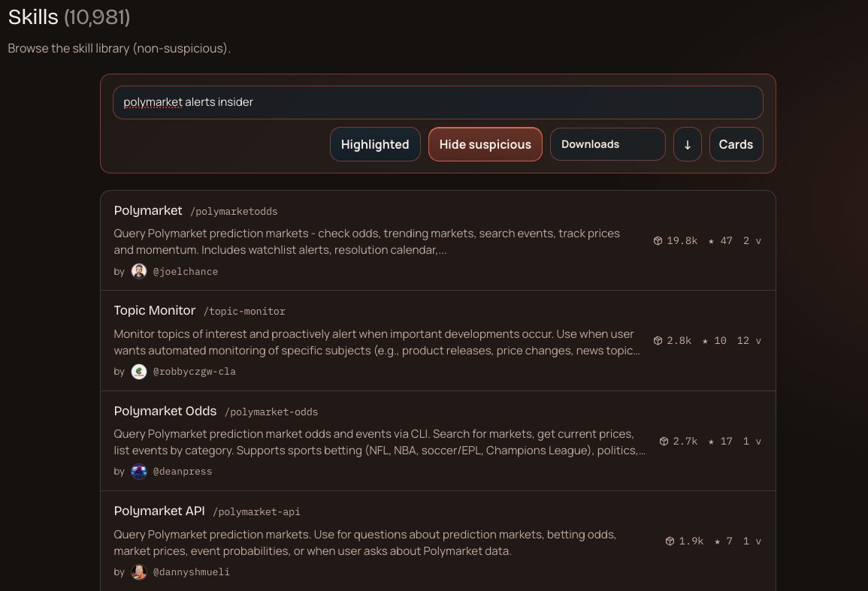Open @deanpress author profile link
The image size is (868, 591).
pos(183,472)
